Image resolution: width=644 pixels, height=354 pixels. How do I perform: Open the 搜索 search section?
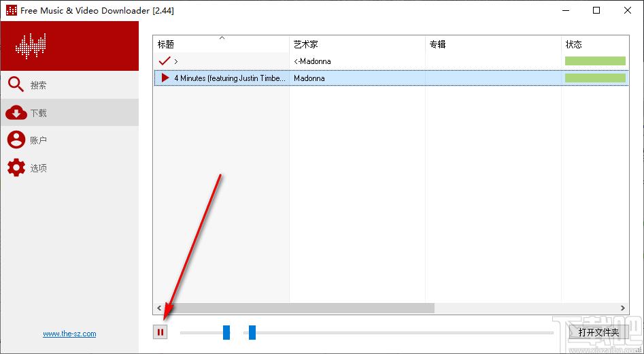coord(69,85)
